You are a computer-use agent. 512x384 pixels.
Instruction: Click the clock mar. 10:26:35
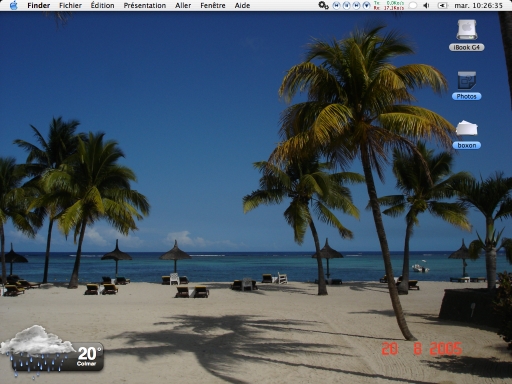[478, 5]
